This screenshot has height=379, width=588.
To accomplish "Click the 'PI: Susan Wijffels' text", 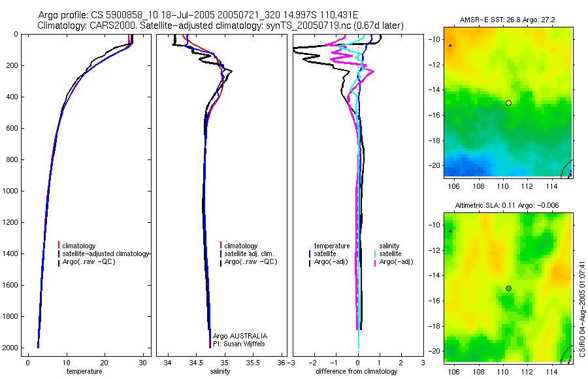I will tap(239, 344).
